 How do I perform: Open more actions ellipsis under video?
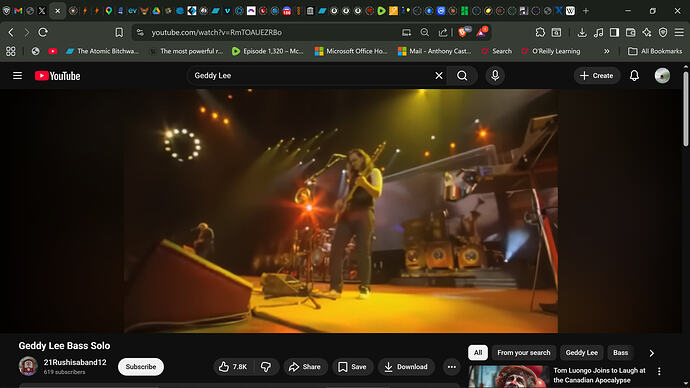[x=451, y=366]
